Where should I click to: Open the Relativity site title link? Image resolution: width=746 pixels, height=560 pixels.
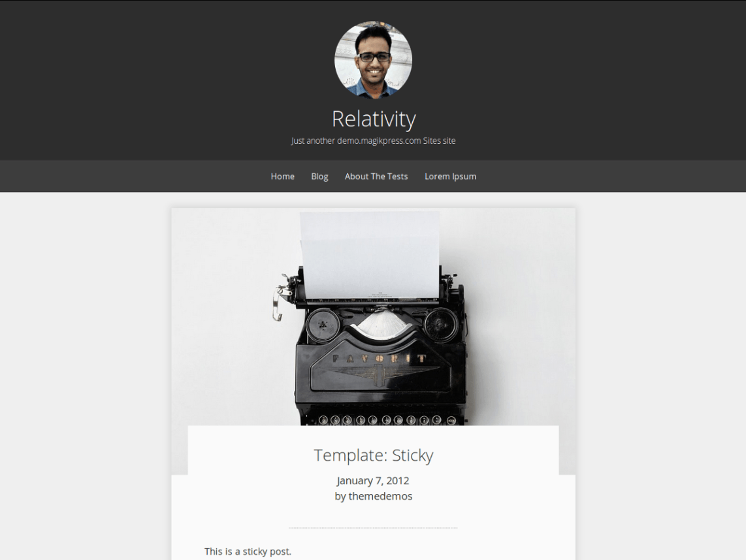click(374, 119)
